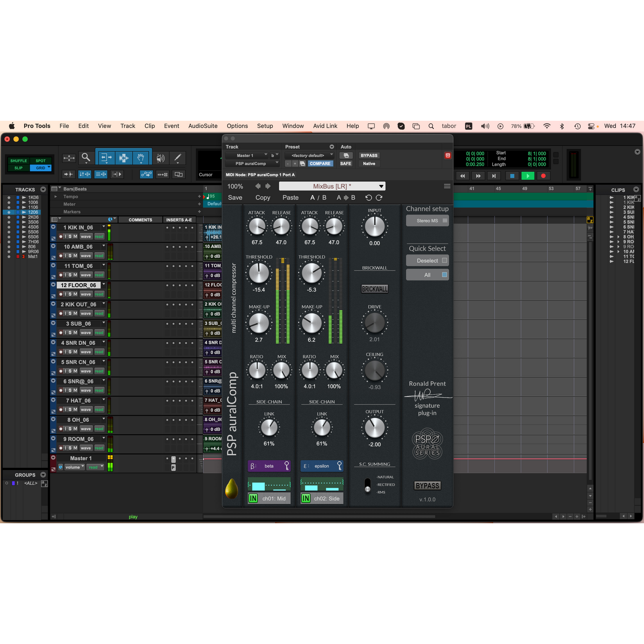Enable the BRICKWALL limiter switch

coord(374,289)
